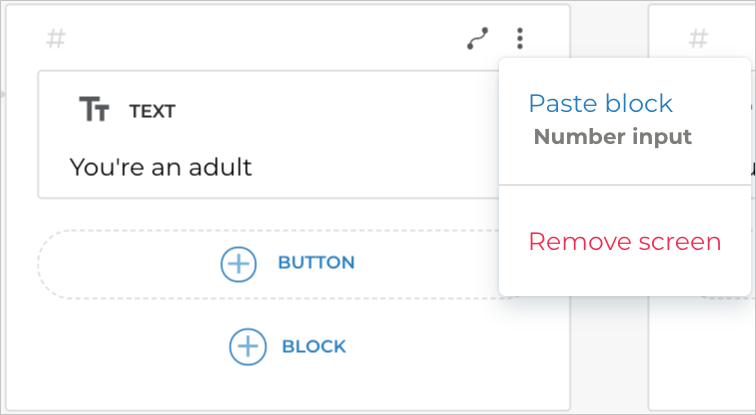
Task: Choose Paste block from the menu
Action: point(600,103)
